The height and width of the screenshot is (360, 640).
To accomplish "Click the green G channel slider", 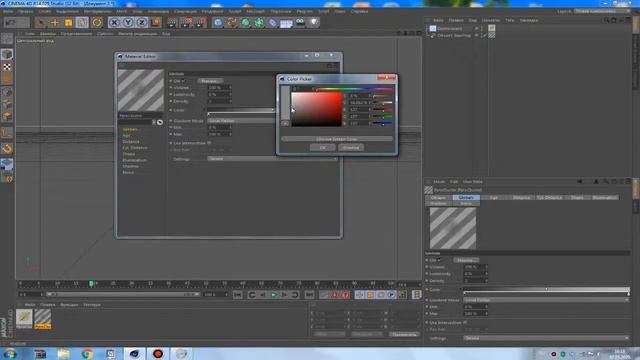I will click(x=382, y=116).
